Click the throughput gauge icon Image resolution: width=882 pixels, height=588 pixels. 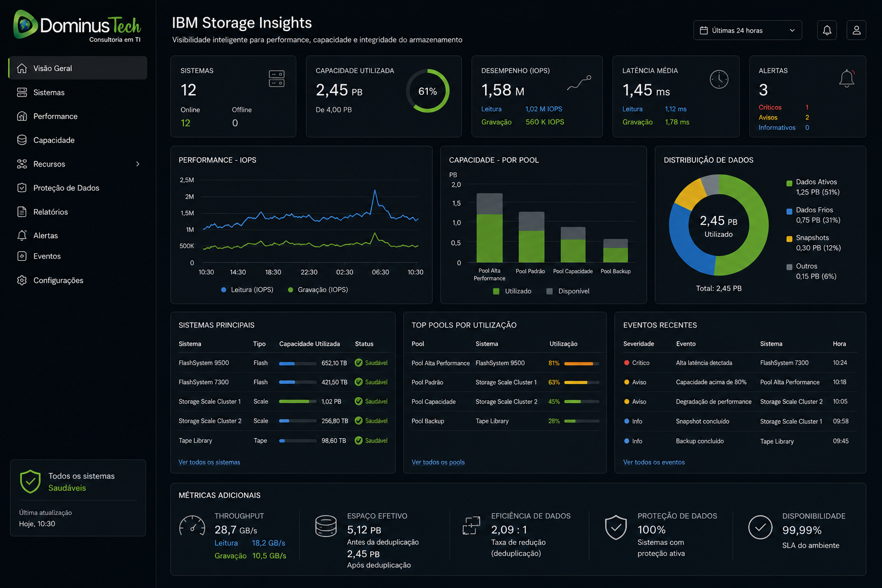pyautogui.click(x=192, y=526)
